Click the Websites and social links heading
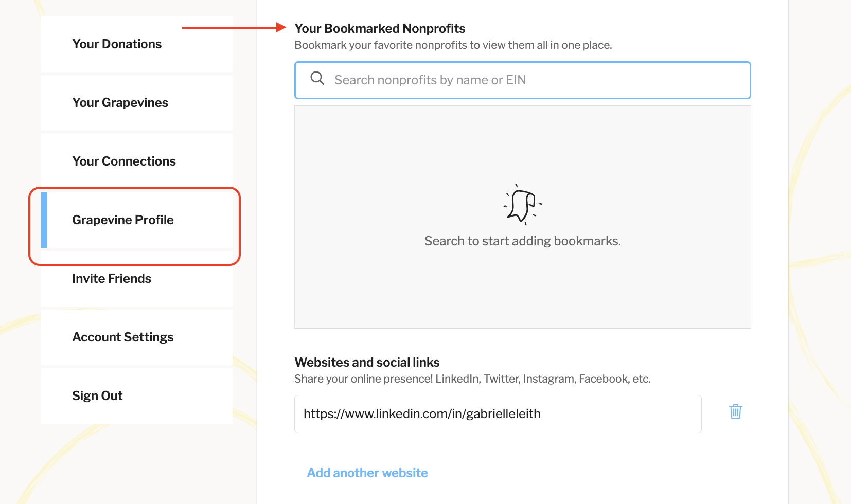851x504 pixels. point(367,363)
